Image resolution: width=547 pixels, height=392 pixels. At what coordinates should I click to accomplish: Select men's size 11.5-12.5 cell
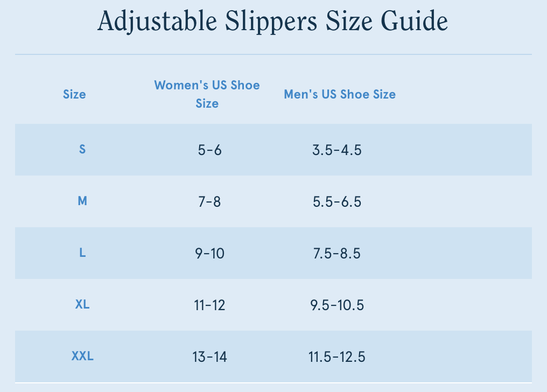pyautogui.click(x=337, y=356)
